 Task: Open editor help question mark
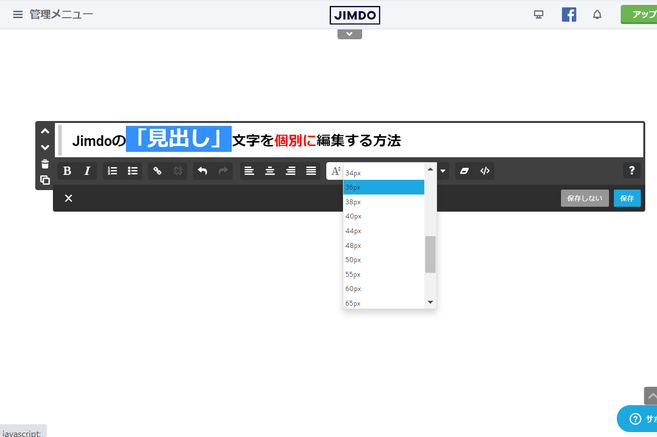pos(631,171)
